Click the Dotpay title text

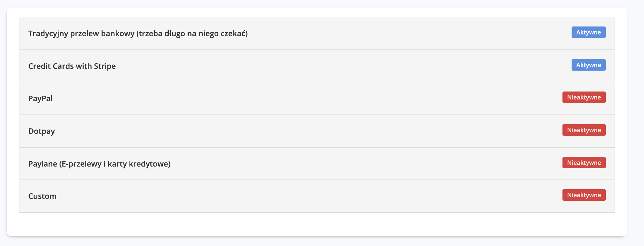[42, 131]
